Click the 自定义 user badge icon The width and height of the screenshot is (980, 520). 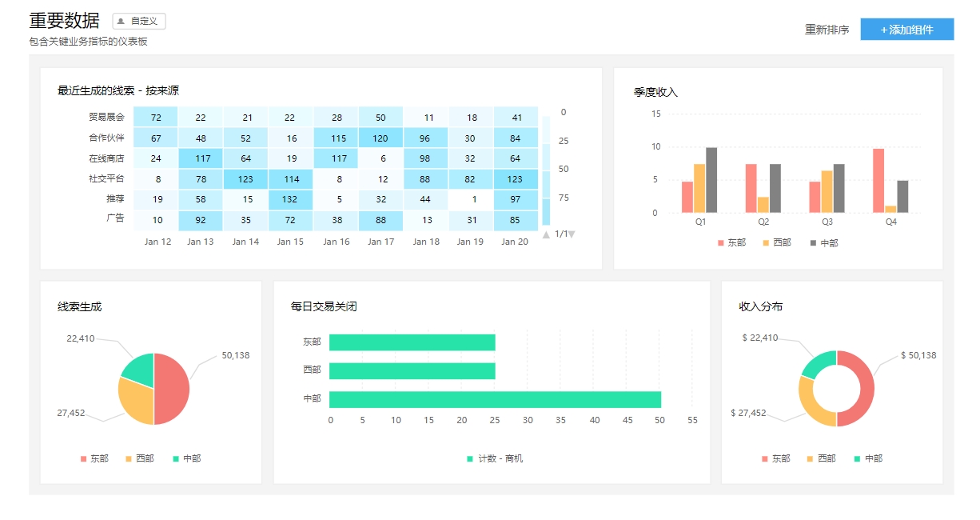(x=122, y=21)
